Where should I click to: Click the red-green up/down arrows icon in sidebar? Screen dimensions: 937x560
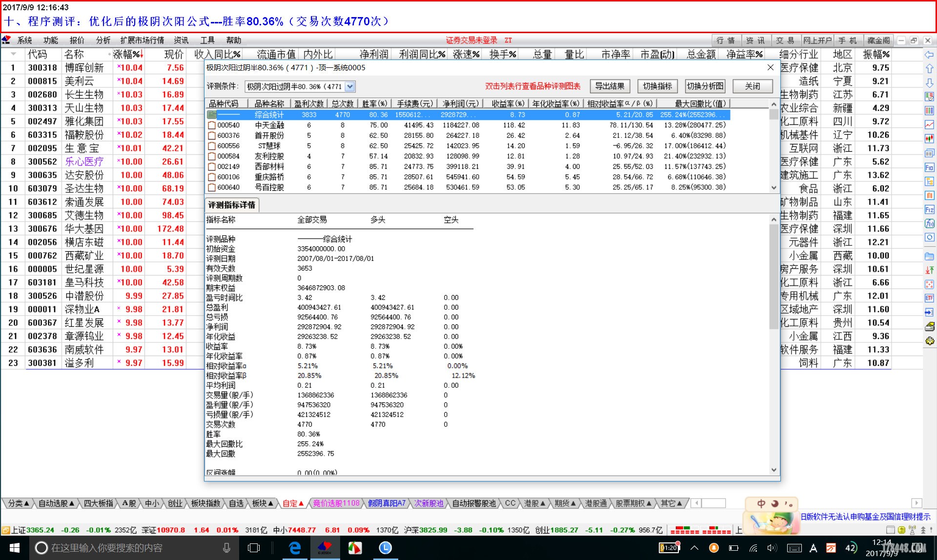929,270
